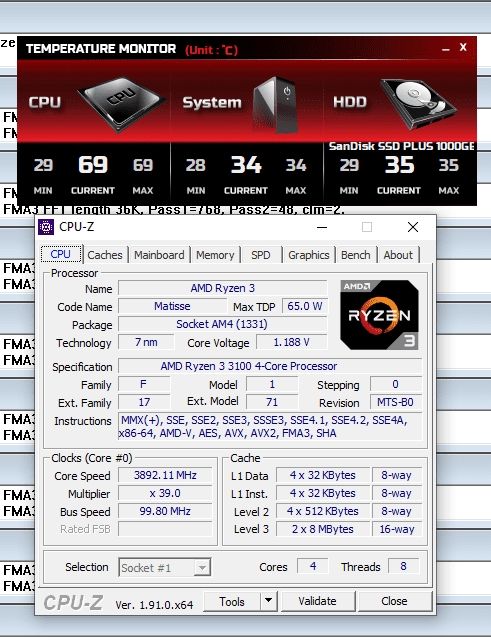Click the HDD drive icon in Temperature Monitor

point(418,104)
